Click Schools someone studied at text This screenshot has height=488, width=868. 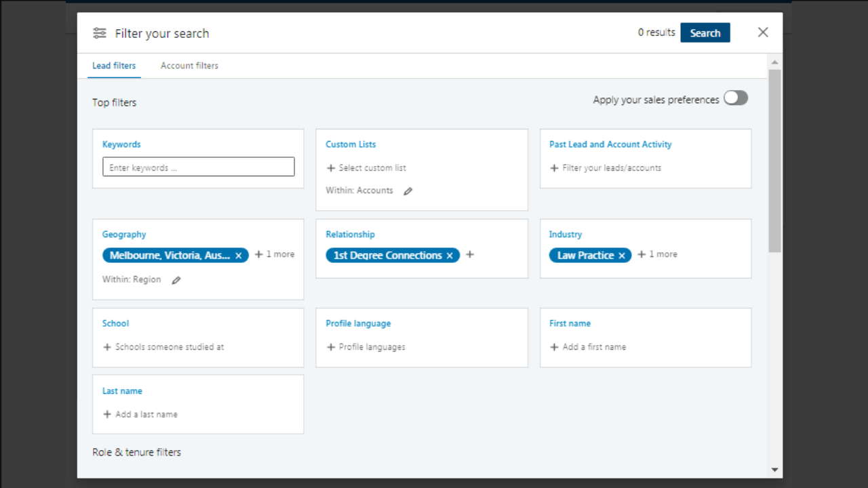170,347
